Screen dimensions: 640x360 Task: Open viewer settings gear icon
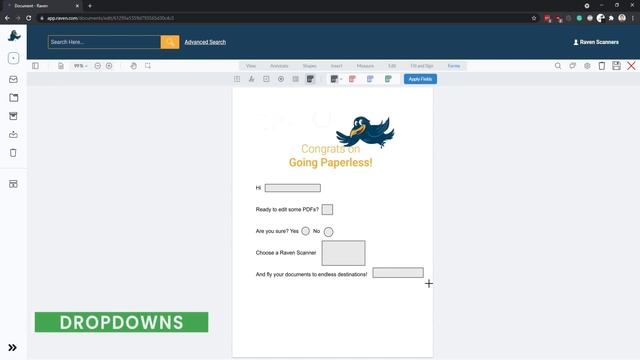[x=587, y=66]
